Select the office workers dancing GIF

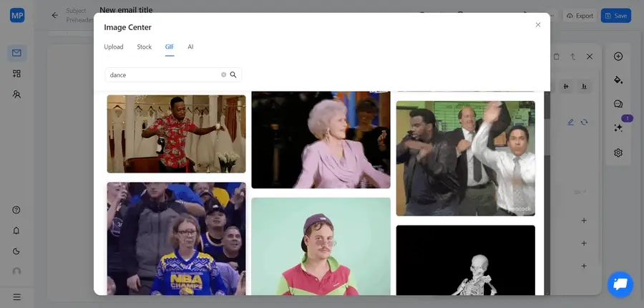click(x=465, y=158)
